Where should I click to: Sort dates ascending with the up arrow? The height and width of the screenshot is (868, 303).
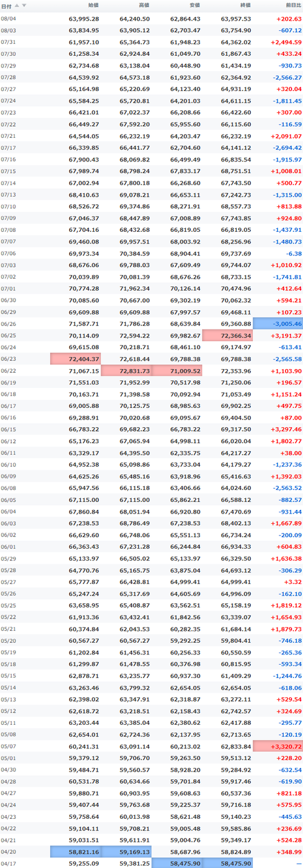[x=17, y=5]
